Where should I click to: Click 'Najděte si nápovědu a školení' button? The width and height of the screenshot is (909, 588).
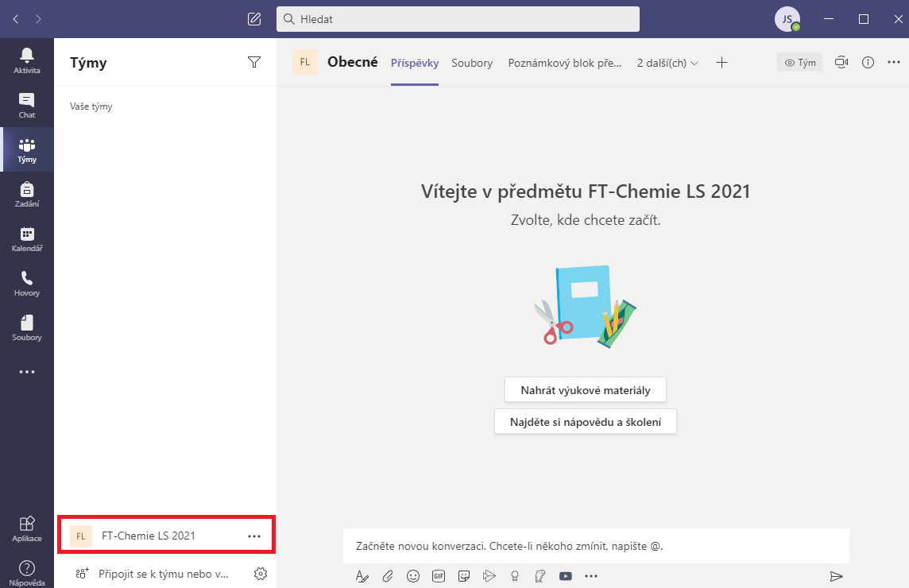585,422
